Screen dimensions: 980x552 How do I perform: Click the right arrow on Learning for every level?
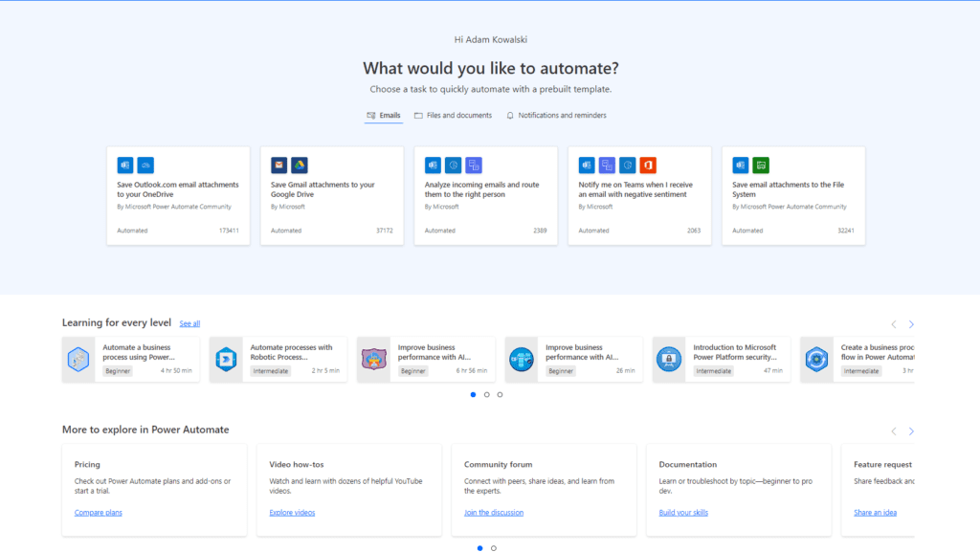pyautogui.click(x=911, y=323)
